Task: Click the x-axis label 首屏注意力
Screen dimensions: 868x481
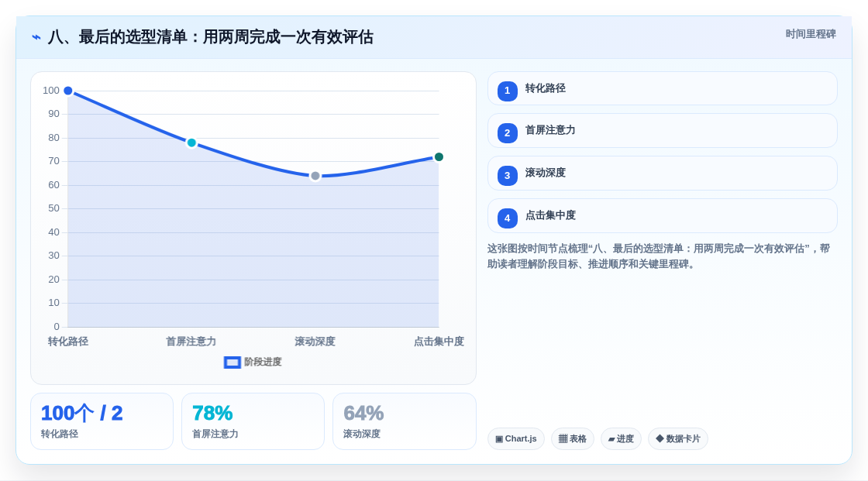Action: click(x=191, y=342)
